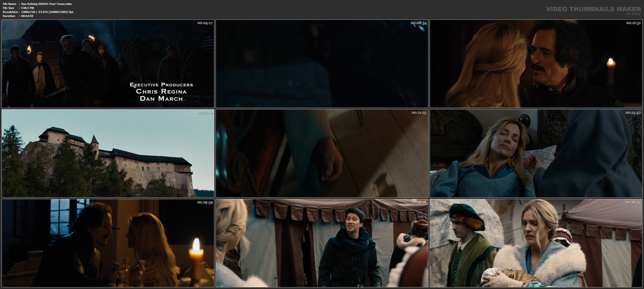Open the thumbnail with Executive Producers credits
Viewport: 644px width, 289px height.
(x=108, y=64)
